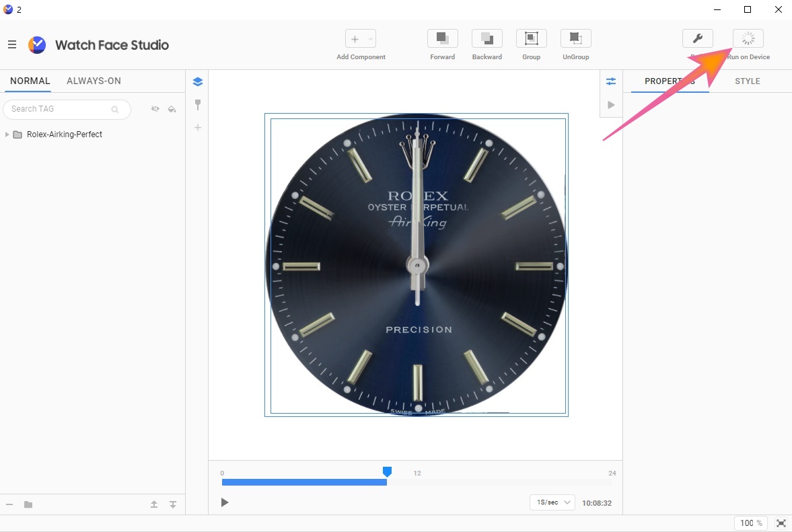This screenshot has height=532, width=792.
Task: Select the Rolex-Airking-Perfect layer
Action: tap(64, 135)
